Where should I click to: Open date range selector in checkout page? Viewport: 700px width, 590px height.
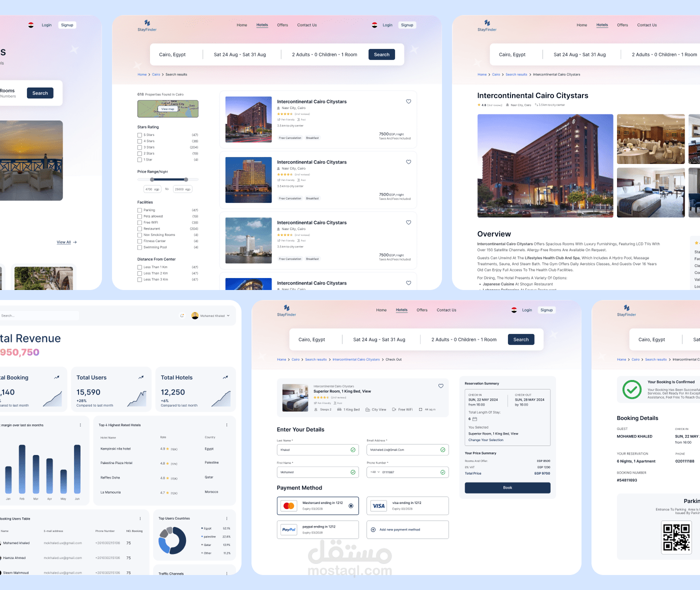click(379, 339)
